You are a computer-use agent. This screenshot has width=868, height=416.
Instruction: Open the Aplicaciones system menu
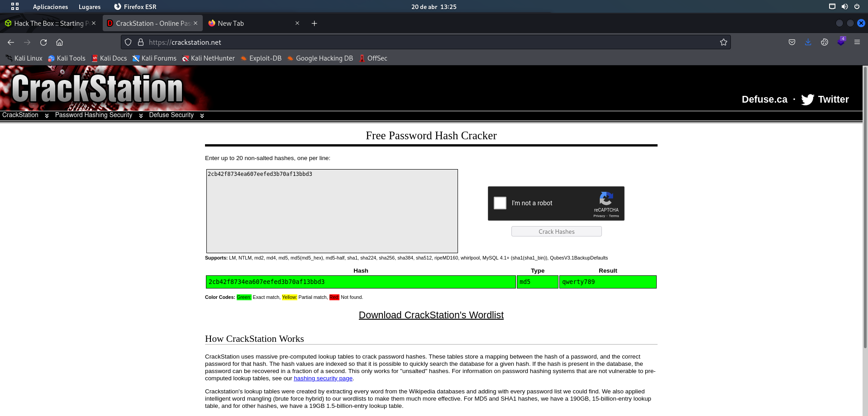click(x=50, y=7)
